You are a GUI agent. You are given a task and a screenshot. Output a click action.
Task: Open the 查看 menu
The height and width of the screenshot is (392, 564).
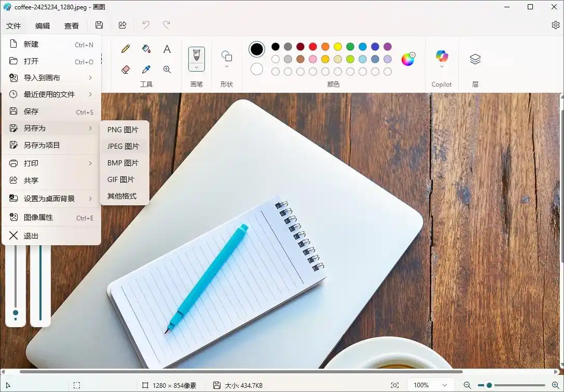(71, 26)
